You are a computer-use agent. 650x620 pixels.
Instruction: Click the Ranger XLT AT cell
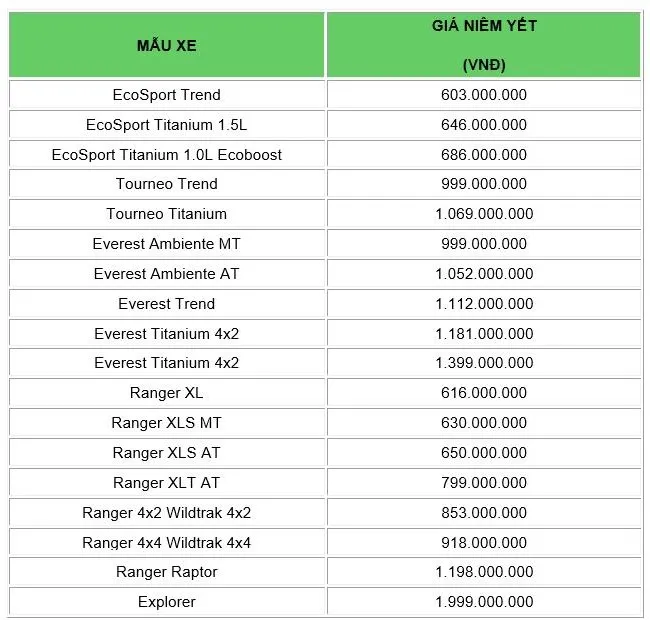tap(166, 483)
